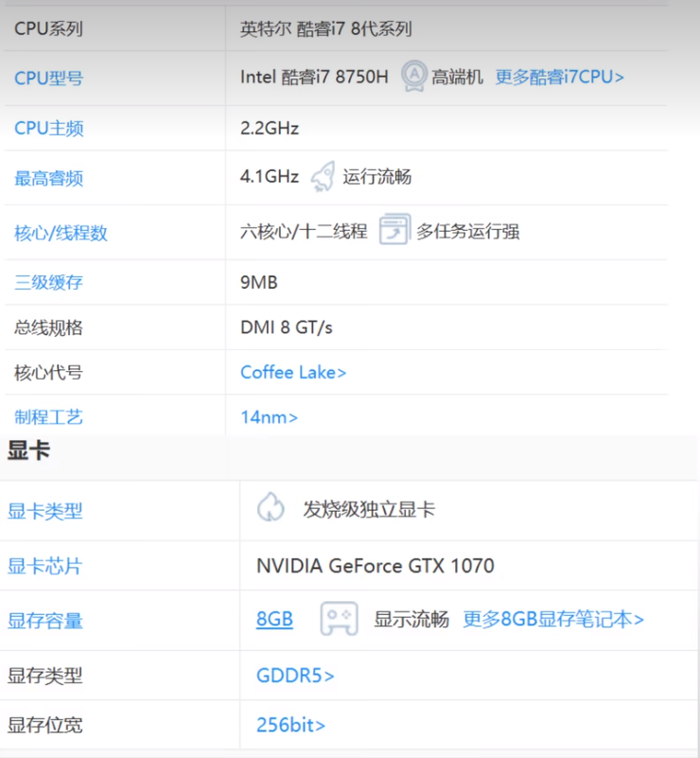
Task: Click the multitasking window icon
Action: click(x=394, y=229)
